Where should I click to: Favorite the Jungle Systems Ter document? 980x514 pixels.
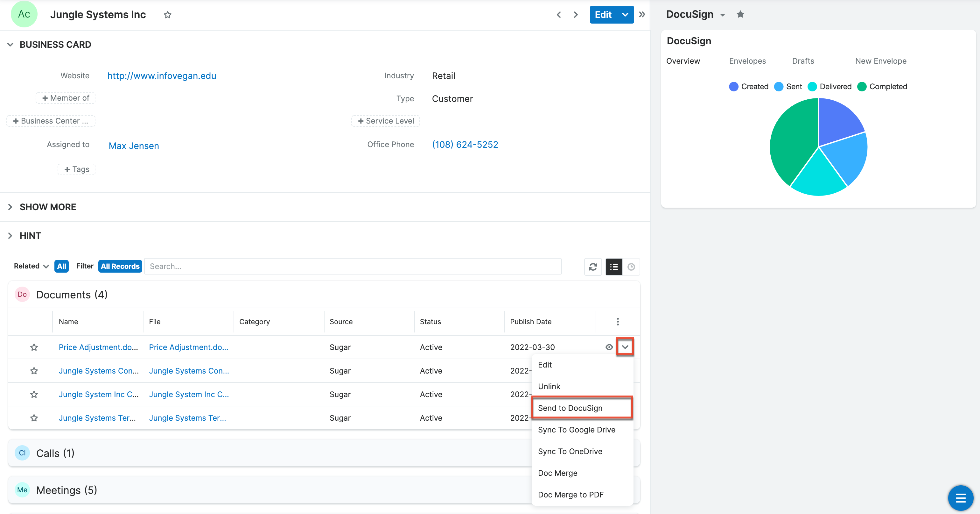coord(34,418)
